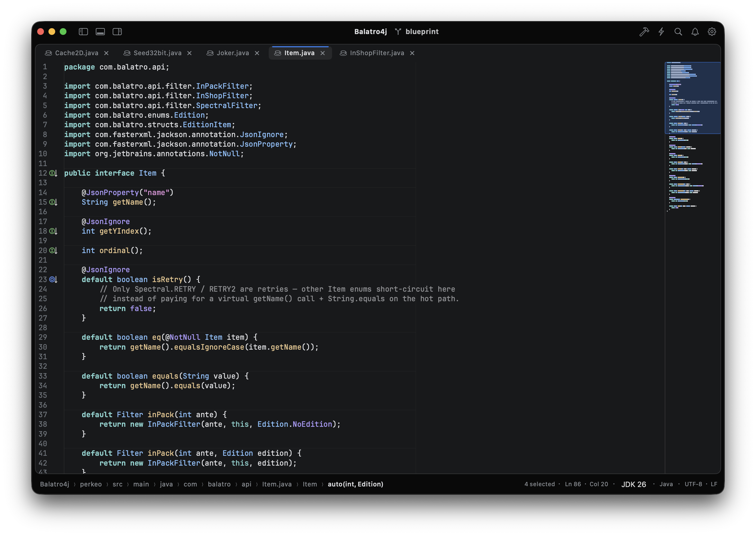The image size is (756, 536).
Task: Click the InPackFilter import on line 3
Action: [222, 86]
